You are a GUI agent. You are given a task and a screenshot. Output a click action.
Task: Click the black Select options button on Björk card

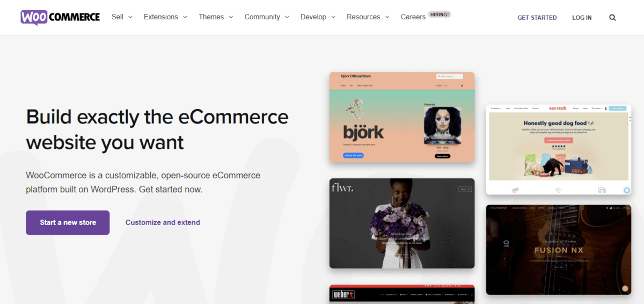[x=443, y=156]
